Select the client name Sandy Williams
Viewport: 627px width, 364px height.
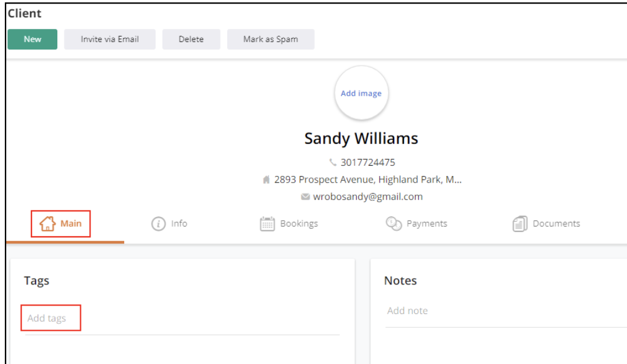pos(361,139)
